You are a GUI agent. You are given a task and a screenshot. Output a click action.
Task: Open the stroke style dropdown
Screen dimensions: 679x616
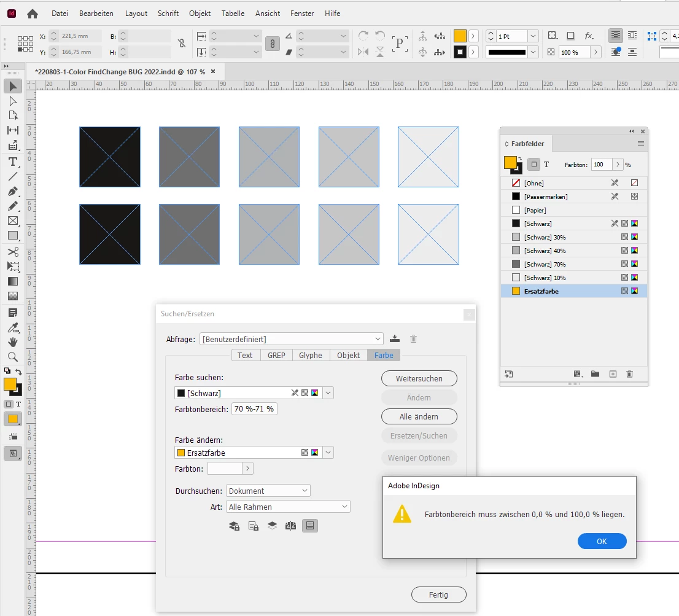click(x=533, y=52)
